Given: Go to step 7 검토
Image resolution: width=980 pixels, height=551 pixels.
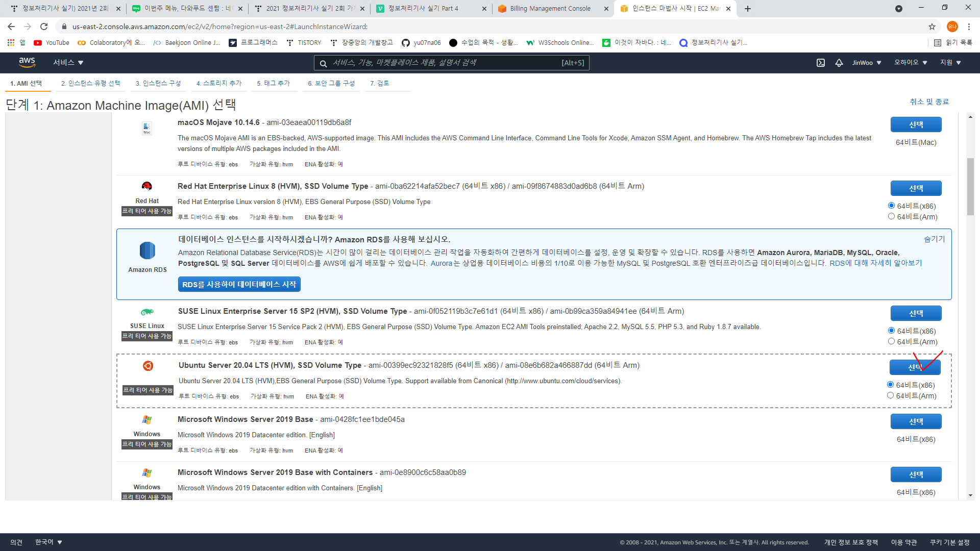Looking at the screenshot, I should click(x=380, y=83).
